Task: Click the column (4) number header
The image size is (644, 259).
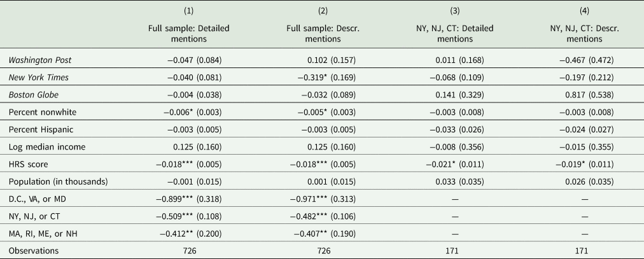Action: pyautogui.click(x=584, y=12)
